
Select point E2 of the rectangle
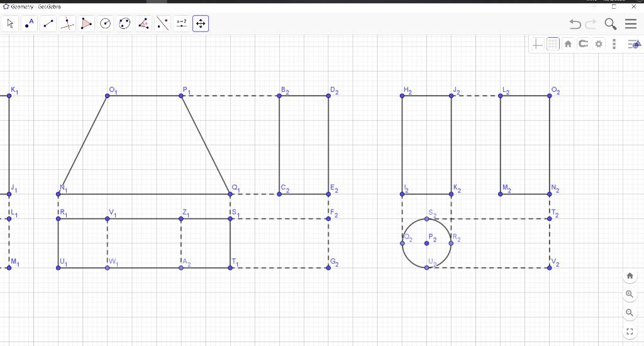(328, 194)
